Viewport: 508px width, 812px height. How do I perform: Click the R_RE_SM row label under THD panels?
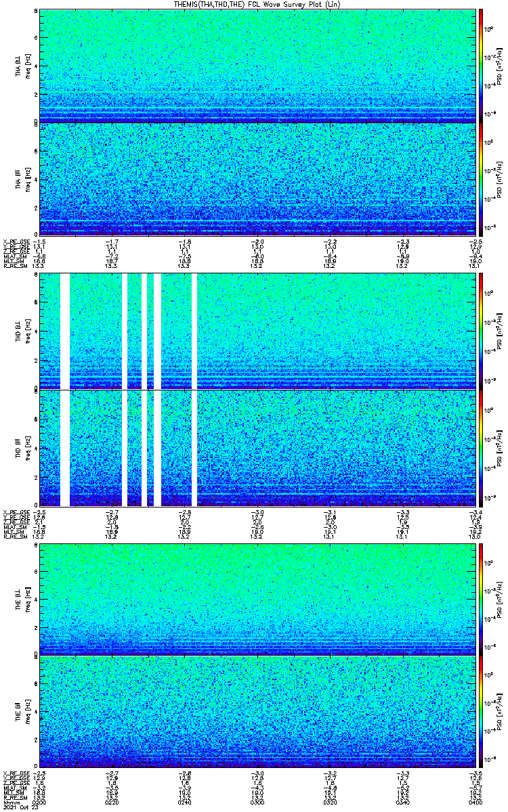[x=15, y=536]
